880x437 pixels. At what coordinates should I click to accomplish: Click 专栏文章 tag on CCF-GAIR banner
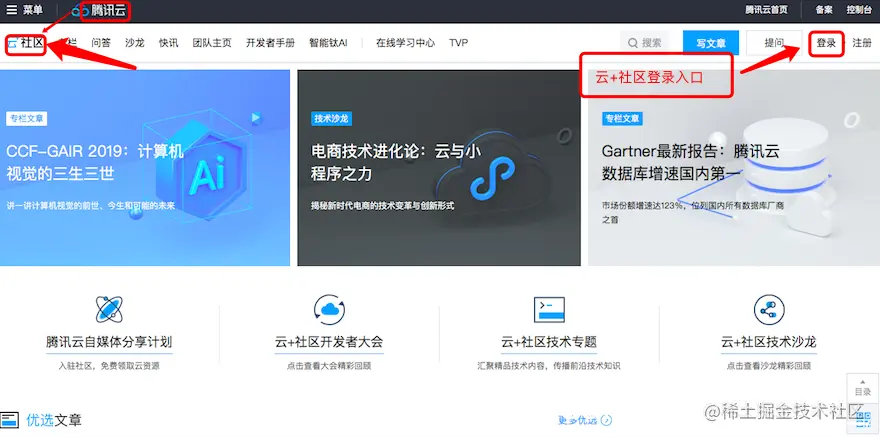pos(26,118)
